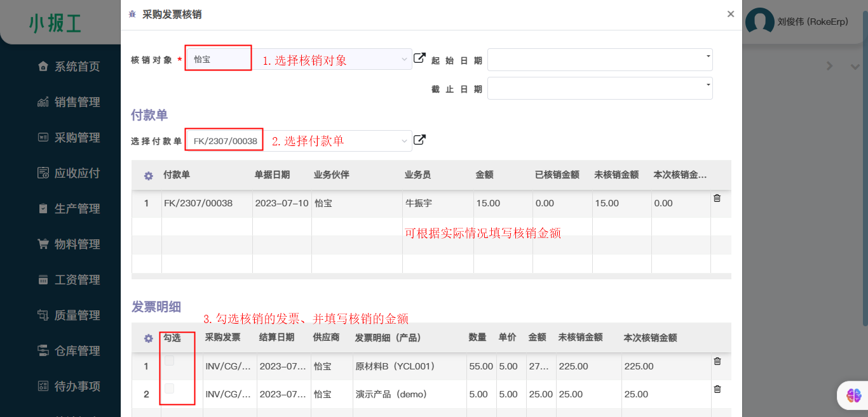
Task: Open external link beside 选择付款单 field
Action: point(419,140)
